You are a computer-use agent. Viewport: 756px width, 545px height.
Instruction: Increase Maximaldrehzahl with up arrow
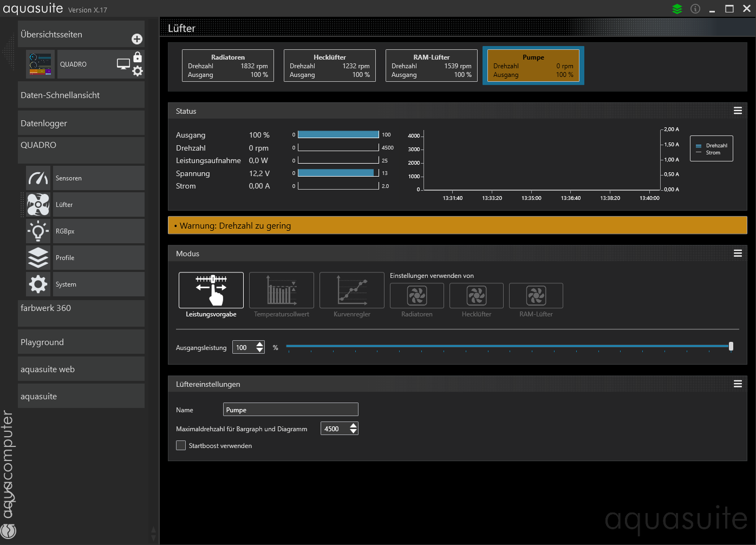(x=354, y=425)
